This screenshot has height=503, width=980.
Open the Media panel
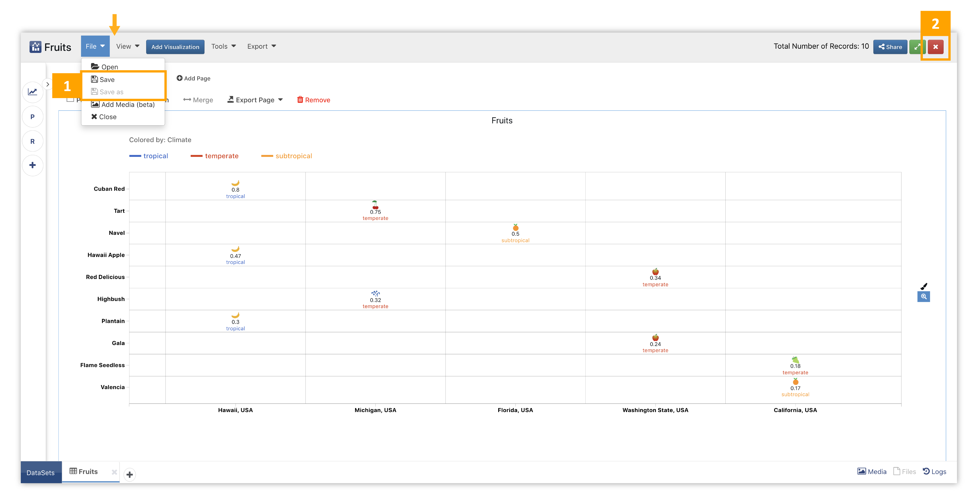click(872, 471)
